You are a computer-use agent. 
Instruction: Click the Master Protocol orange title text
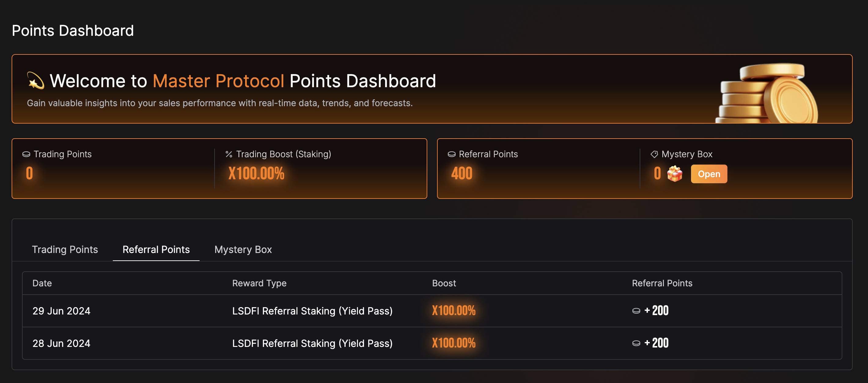pos(218,81)
